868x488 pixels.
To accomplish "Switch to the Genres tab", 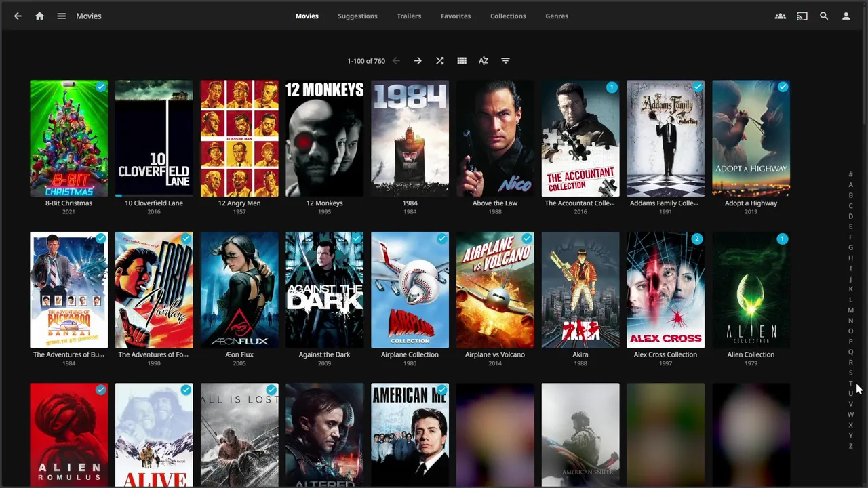I will click(557, 16).
